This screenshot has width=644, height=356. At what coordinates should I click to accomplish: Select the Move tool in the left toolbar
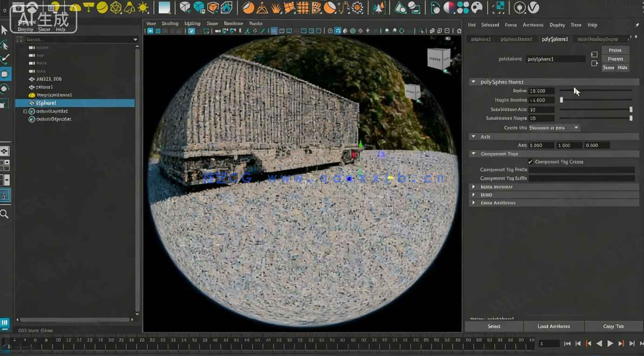pos(5,74)
